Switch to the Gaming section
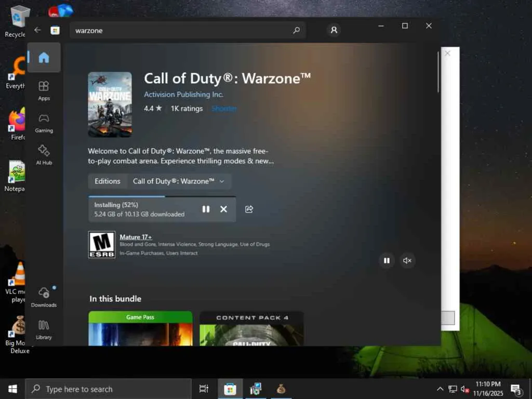 pos(44,123)
